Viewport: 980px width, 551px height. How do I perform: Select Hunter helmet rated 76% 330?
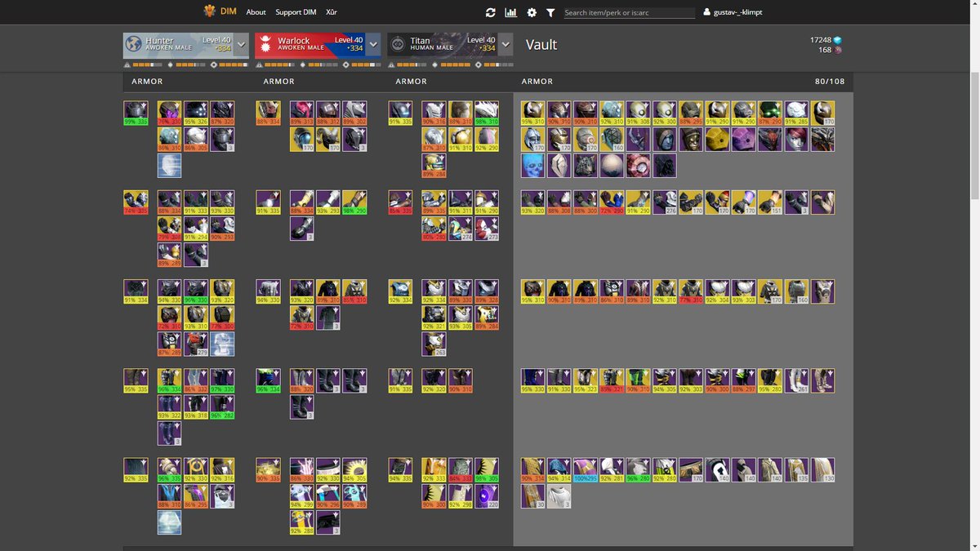click(x=169, y=113)
